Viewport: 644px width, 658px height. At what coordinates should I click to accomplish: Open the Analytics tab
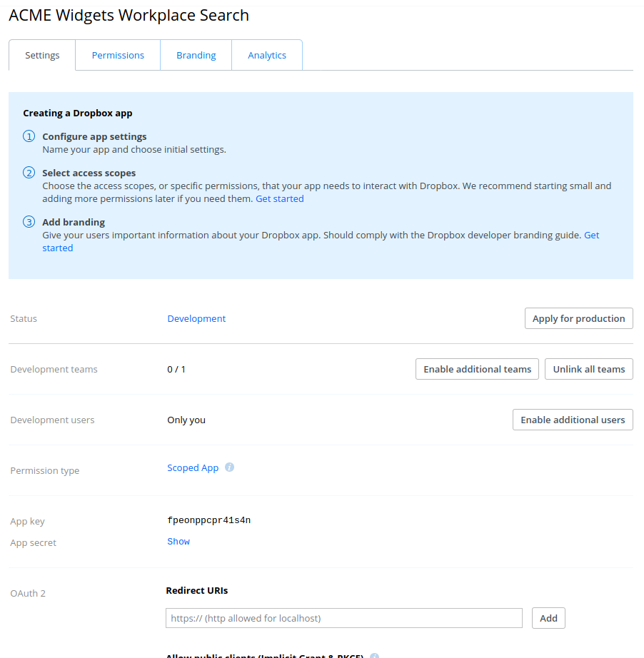[267, 56]
